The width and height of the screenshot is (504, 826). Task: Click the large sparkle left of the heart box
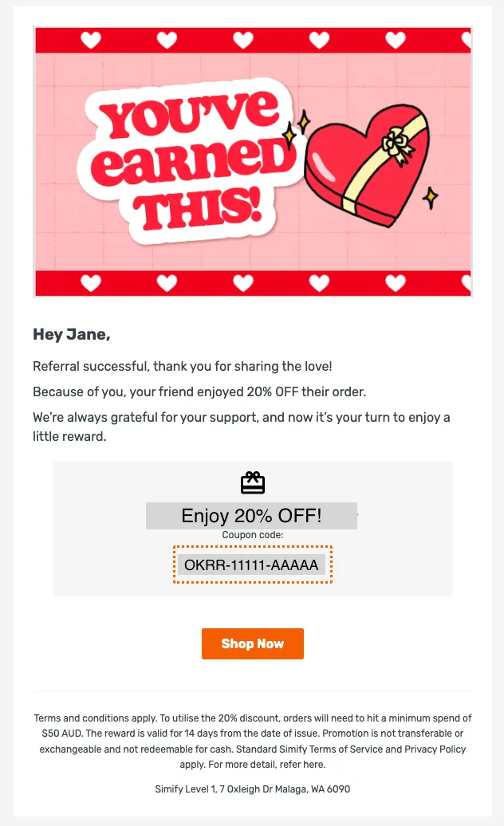coord(302,123)
